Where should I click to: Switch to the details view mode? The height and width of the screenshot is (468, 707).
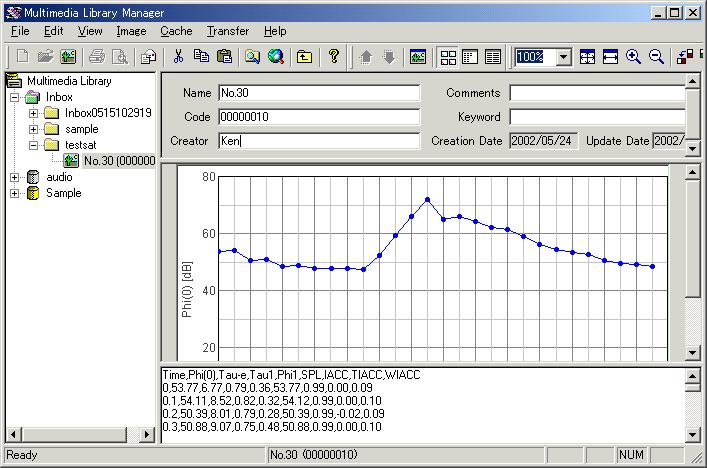click(493, 57)
